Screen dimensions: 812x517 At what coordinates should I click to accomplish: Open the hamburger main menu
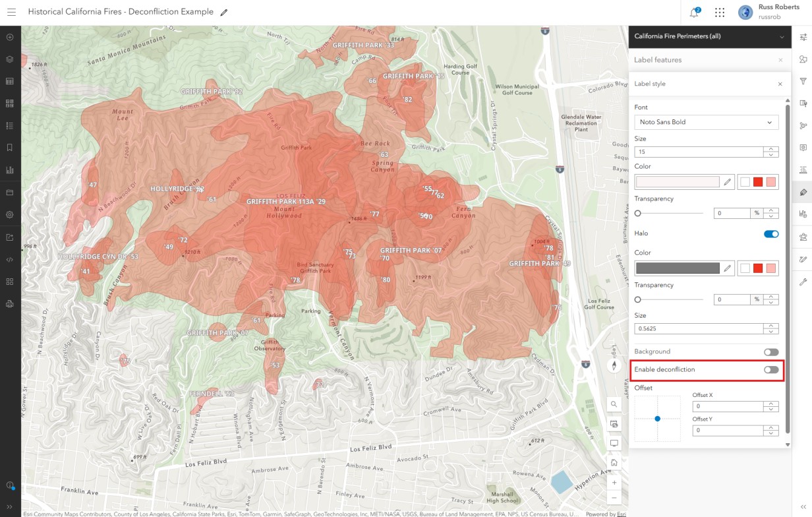pos(11,12)
